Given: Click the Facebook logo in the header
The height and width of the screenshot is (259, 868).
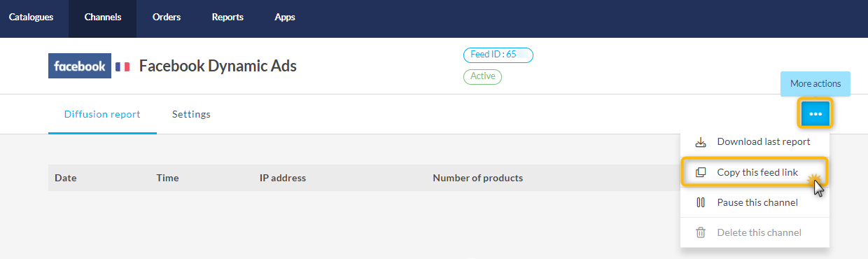Looking at the screenshot, I should (x=80, y=66).
